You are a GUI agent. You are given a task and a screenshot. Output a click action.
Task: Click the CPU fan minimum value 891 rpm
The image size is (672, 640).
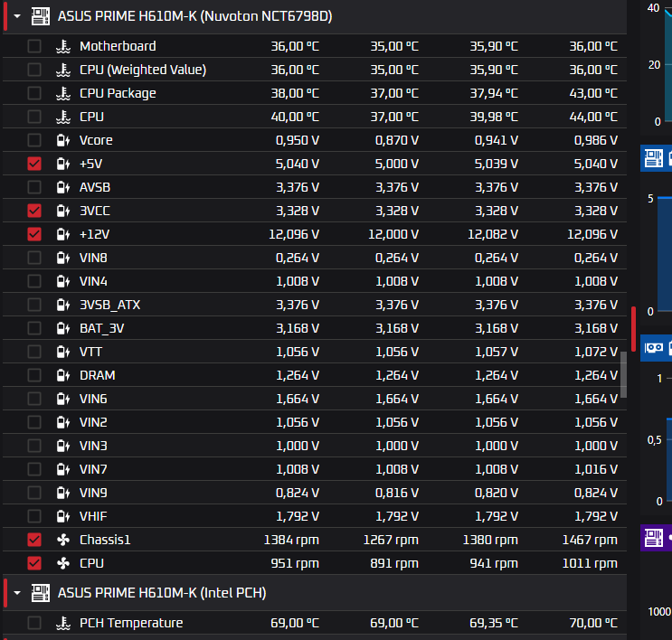394,563
